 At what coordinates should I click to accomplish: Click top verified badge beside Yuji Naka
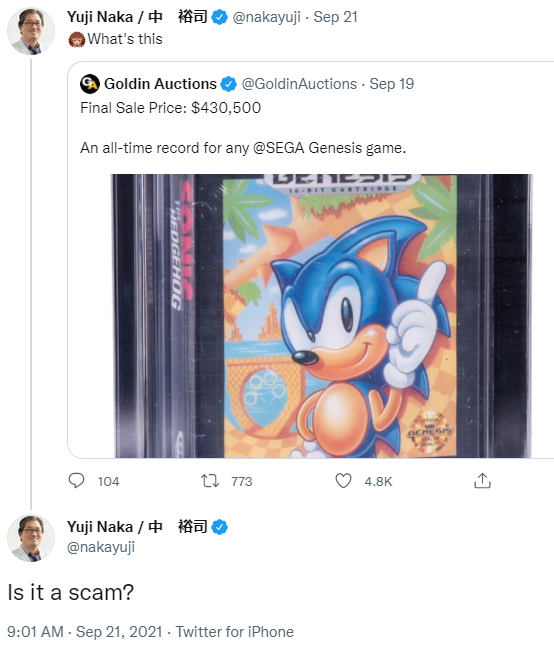coord(219,17)
